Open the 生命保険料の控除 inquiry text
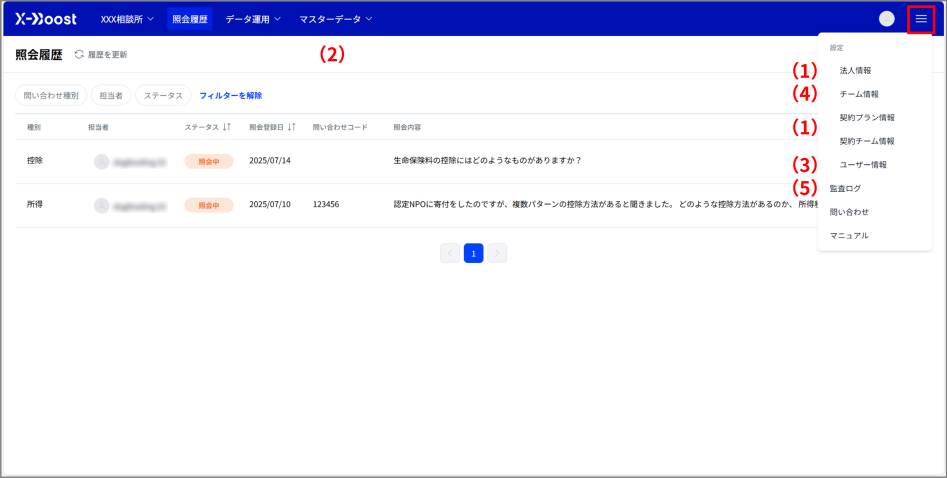The width and height of the screenshot is (947, 478). click(487, 161)
